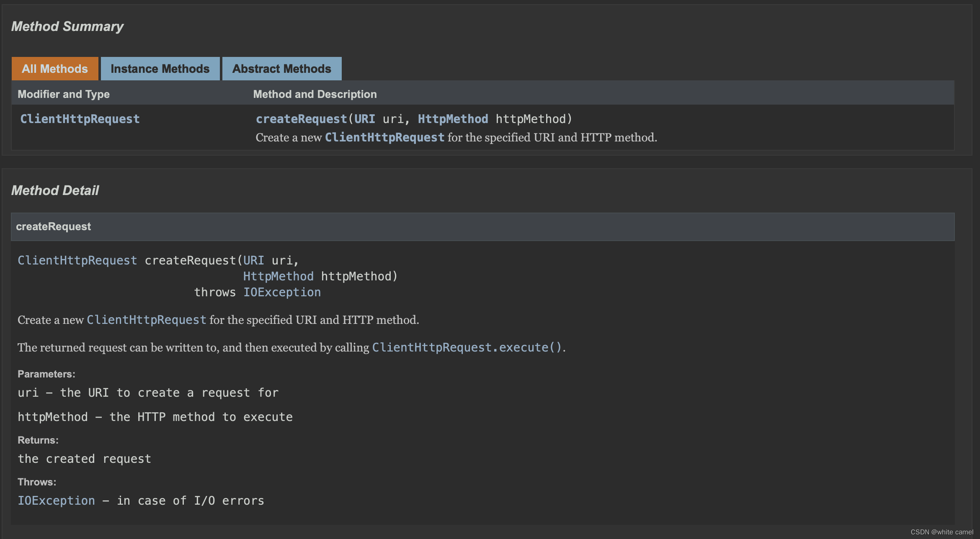
Task: Open createRequest method link in summary table
Action: [301, 119]
